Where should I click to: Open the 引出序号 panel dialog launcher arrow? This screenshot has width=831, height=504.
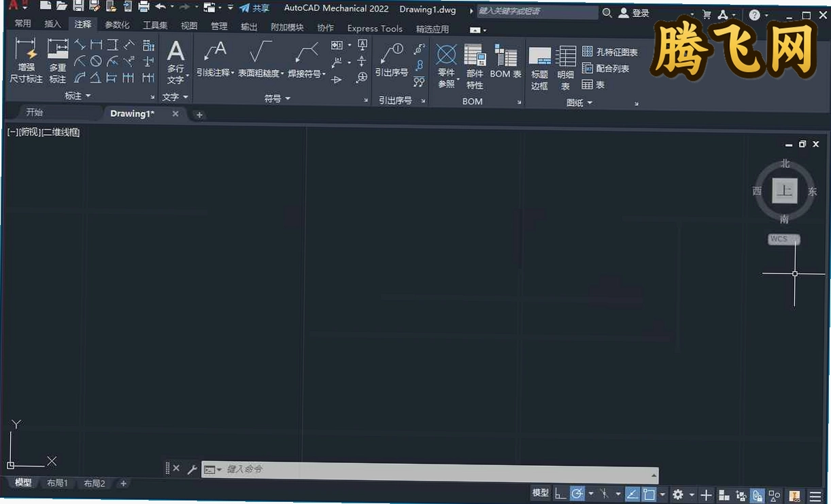tap(423, 101)
